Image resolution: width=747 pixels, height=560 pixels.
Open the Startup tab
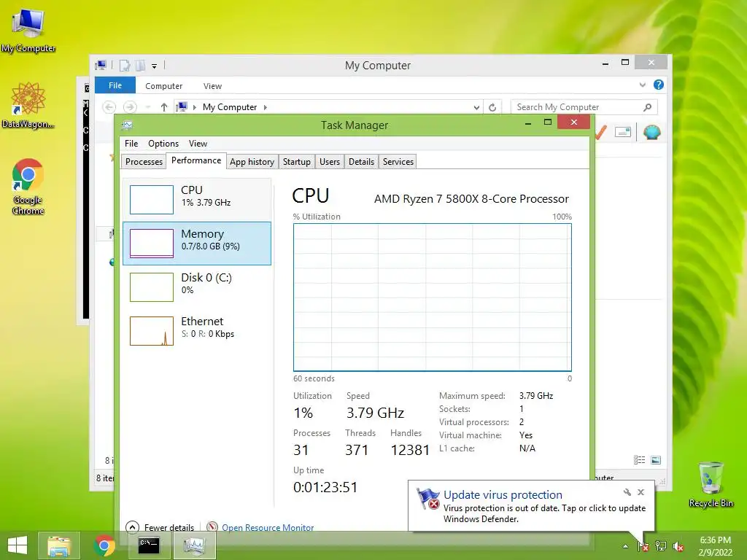point(296,162)
